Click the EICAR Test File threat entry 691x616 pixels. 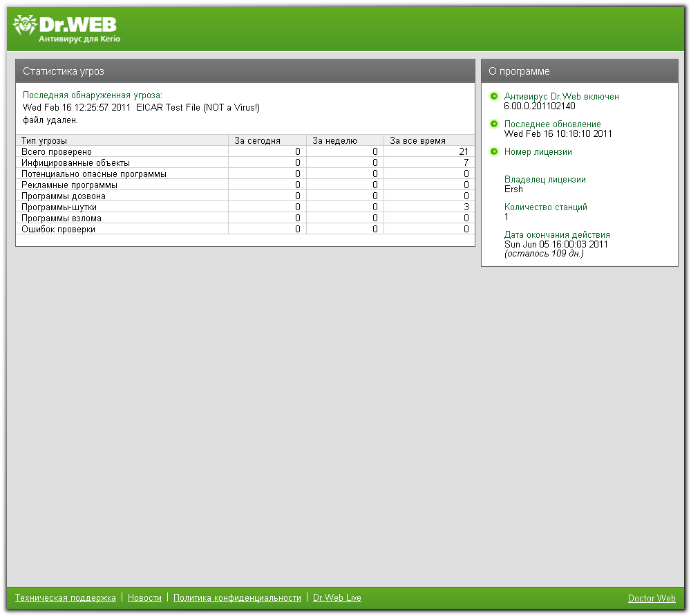pos(198,107)
